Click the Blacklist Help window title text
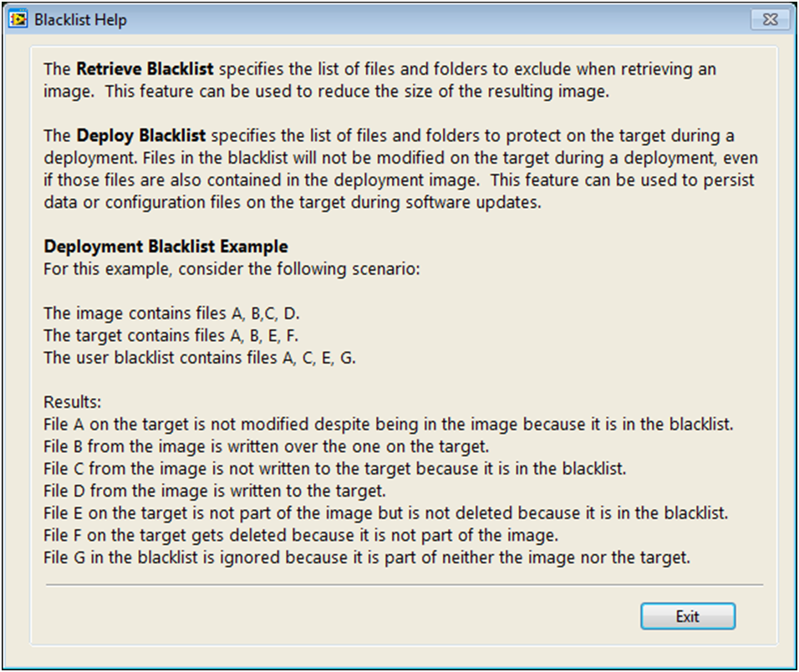The image size is (799, 672). point(80,19)
